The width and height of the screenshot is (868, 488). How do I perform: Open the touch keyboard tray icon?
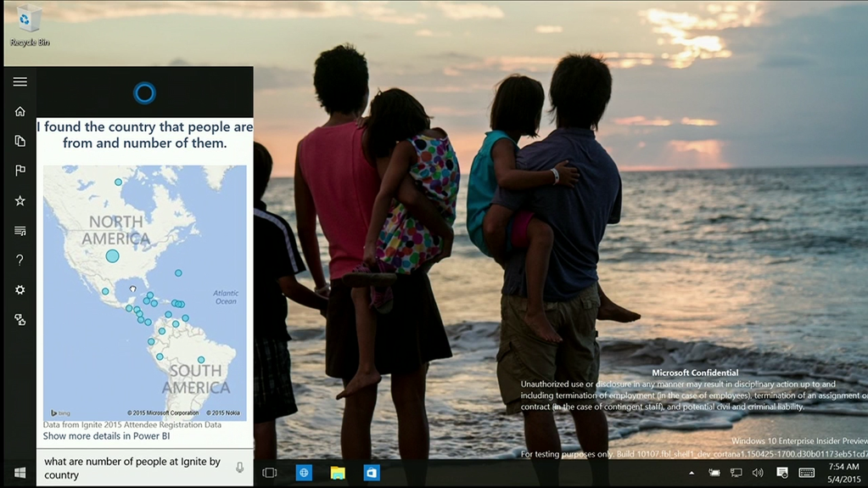coord(807,473)
